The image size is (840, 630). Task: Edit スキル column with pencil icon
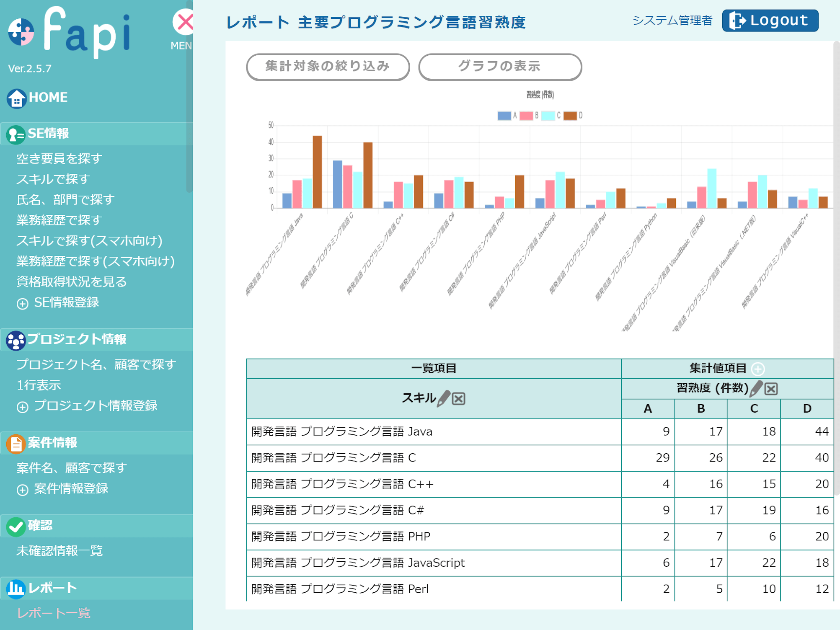tap(443, 398)
